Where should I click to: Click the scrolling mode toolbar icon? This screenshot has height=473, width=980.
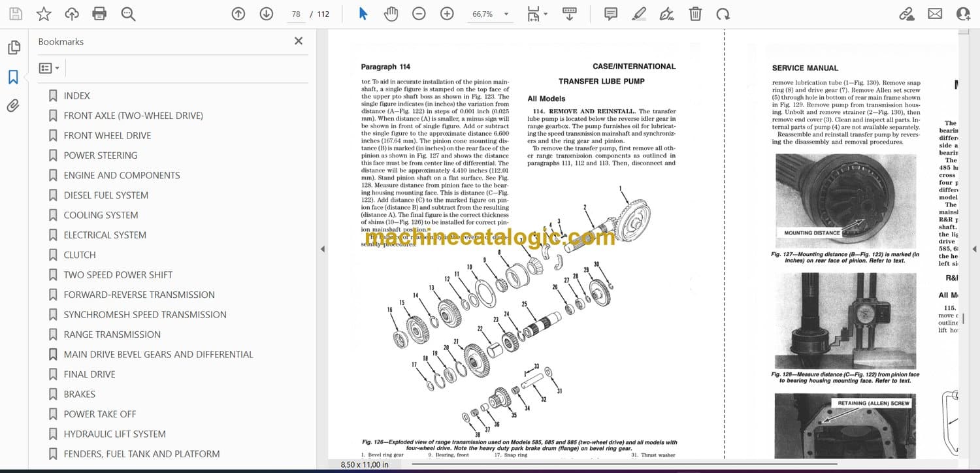pos(569,14)
